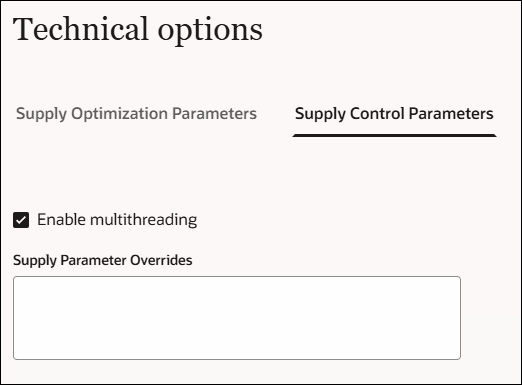This screenshot has width=522, height=385.
Task: Switch to Supply Optimization Parameters tab
Action: [x=136, y=114]
